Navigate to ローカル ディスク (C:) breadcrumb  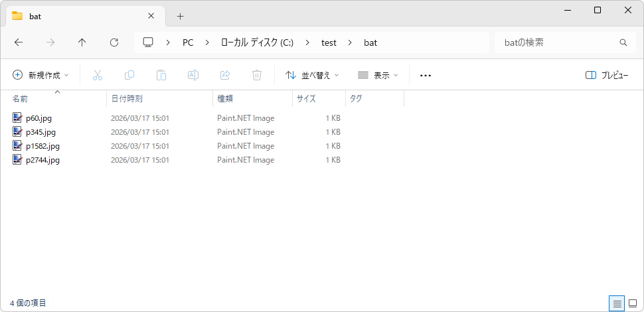pyautogui.click(x=257, y=42)
